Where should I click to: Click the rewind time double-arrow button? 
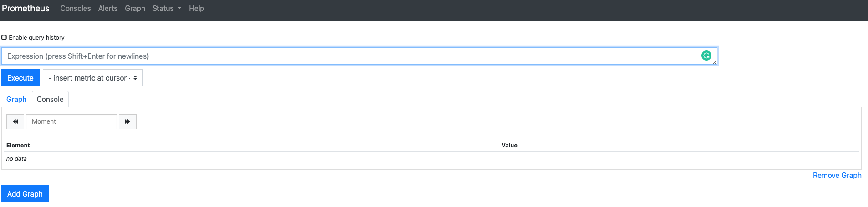tap(15, 121)
